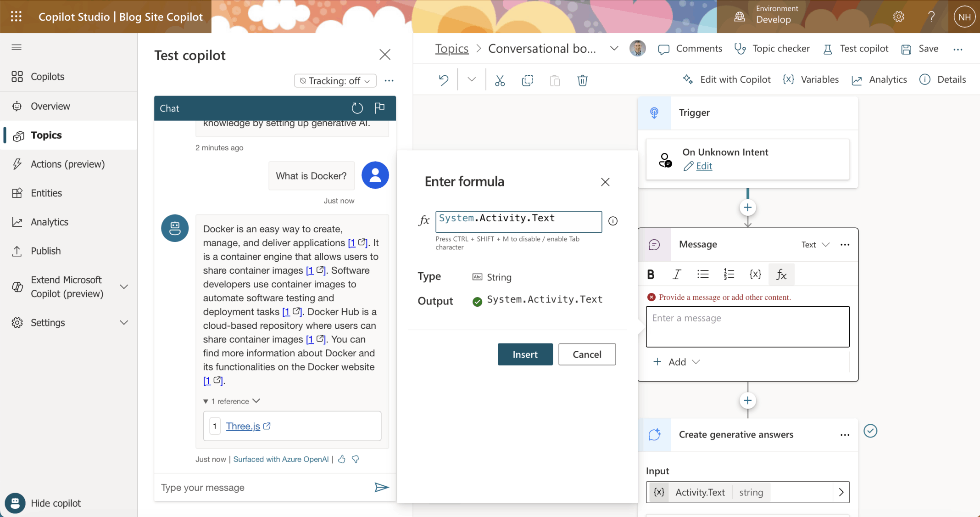Apply bold formatting in Message node
The image size is (980, 517).
[x=651, y=275]
